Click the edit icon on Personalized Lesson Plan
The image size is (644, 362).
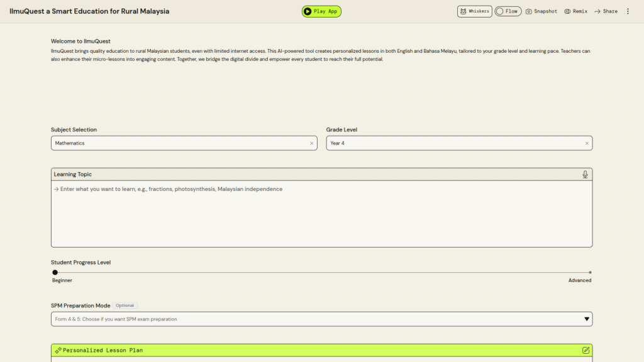586,350
